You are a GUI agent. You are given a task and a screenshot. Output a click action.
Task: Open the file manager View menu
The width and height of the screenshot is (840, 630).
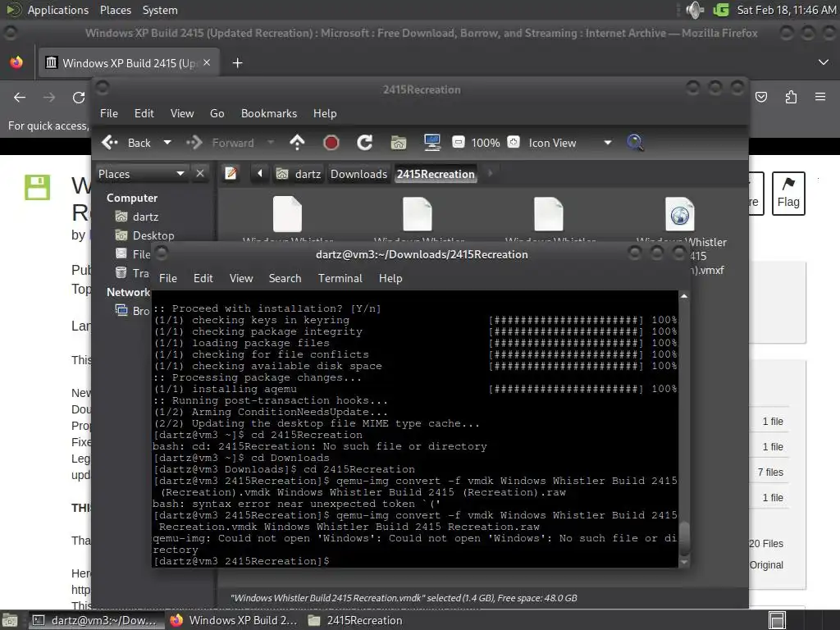[182, 113]
